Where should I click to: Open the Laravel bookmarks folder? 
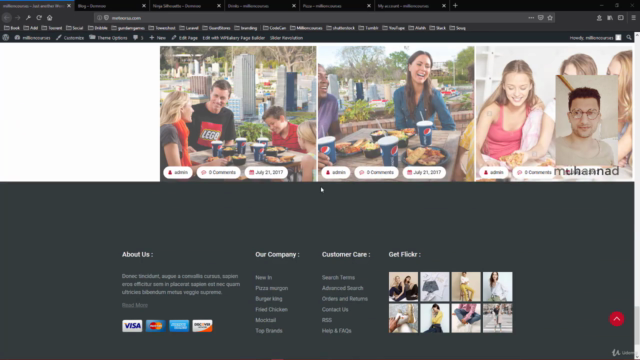point(189,28)
